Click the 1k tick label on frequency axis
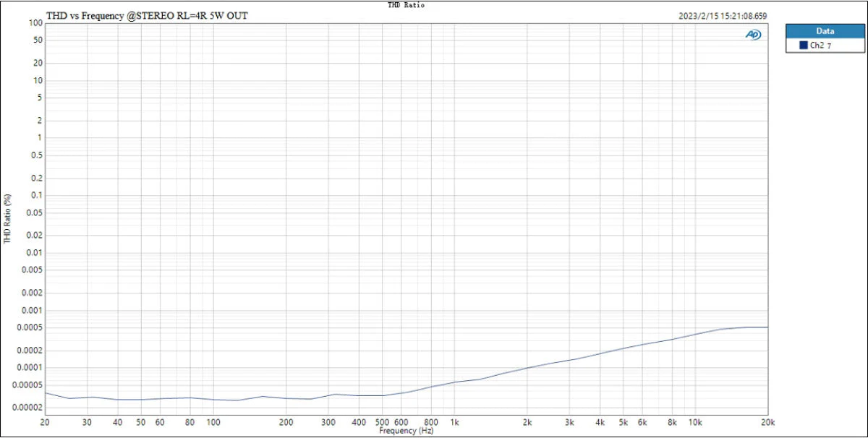 click(x=455, y=422)
